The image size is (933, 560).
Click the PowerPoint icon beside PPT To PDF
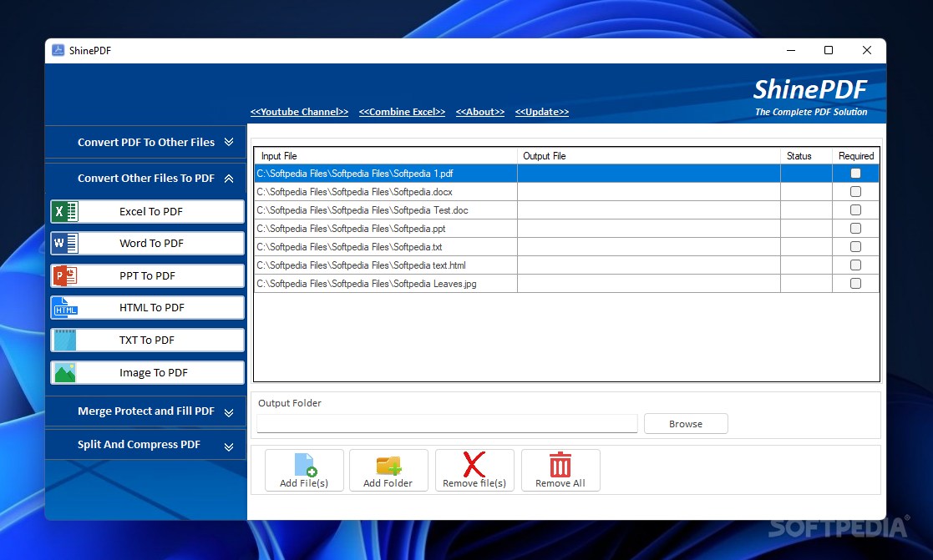click(65, 276)
